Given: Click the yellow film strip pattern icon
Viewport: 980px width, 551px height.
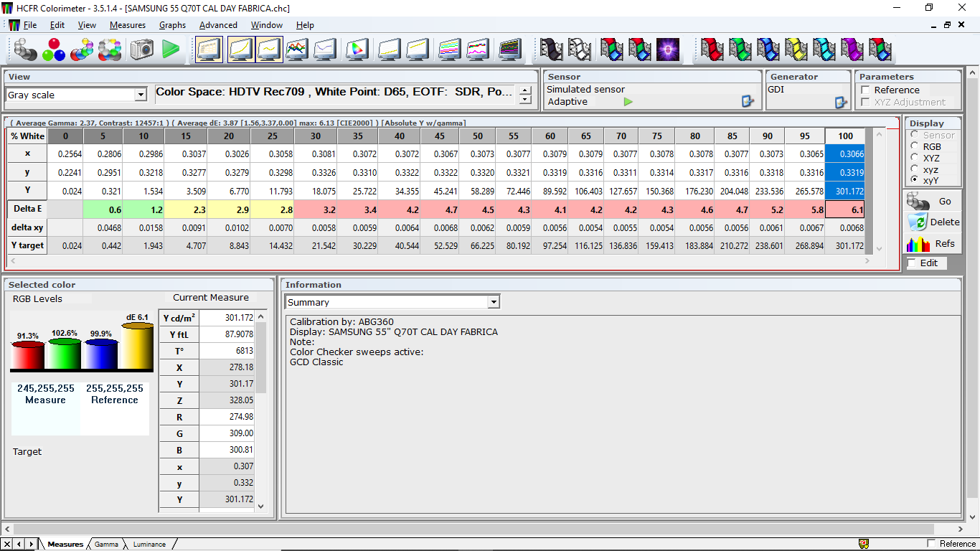Looking at the screenshot, I should 796,50.
